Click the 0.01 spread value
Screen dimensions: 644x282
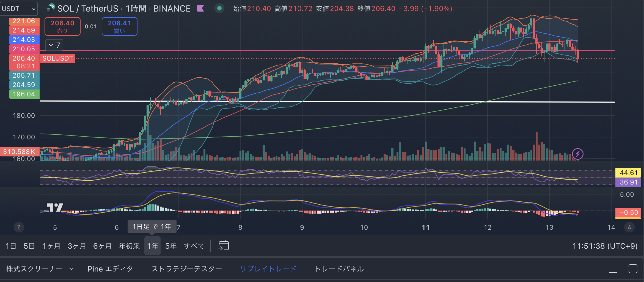point(91,26)
